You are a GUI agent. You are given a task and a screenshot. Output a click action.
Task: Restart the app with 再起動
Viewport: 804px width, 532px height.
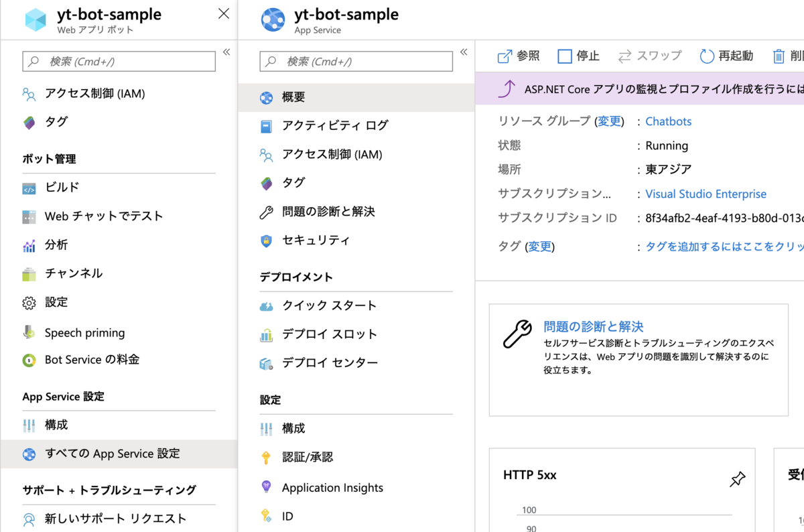coord(728,56)
